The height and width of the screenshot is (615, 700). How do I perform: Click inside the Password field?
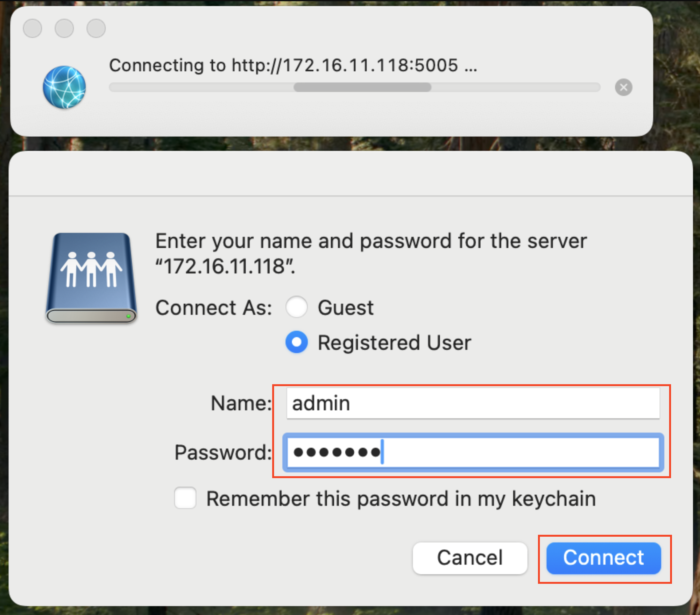tap(514, 452)
